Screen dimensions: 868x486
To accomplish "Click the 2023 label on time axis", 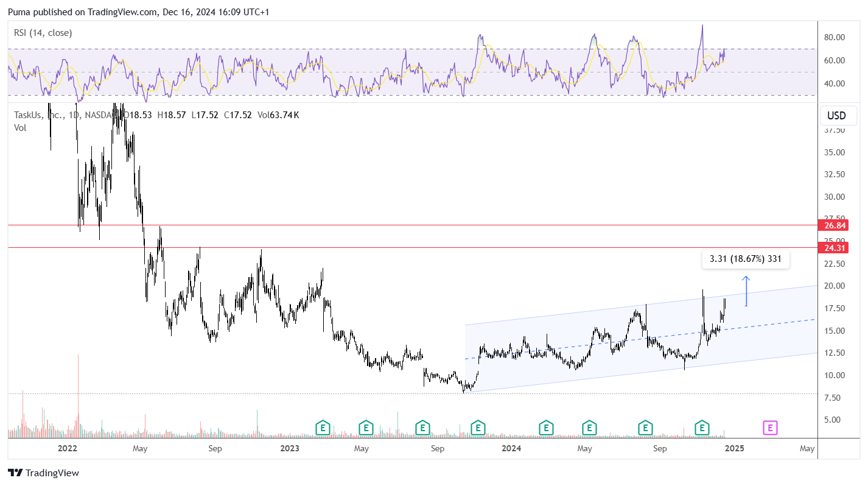I will click(x=289, y=449).
